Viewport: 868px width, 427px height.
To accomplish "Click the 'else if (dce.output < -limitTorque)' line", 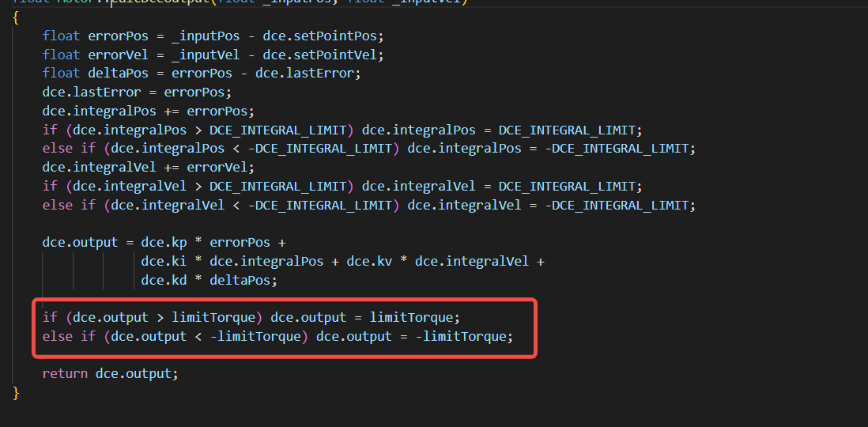I will tap(278, 336).
